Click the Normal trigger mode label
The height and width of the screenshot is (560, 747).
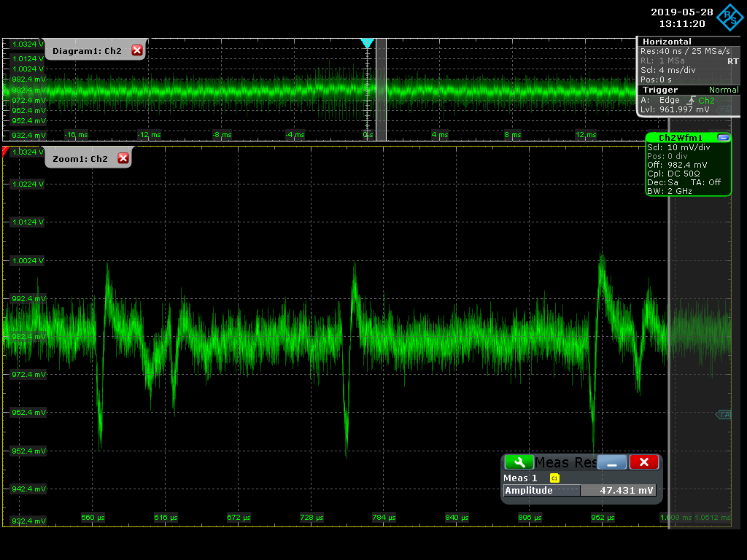pyautogui.click(x=723, y=90)
